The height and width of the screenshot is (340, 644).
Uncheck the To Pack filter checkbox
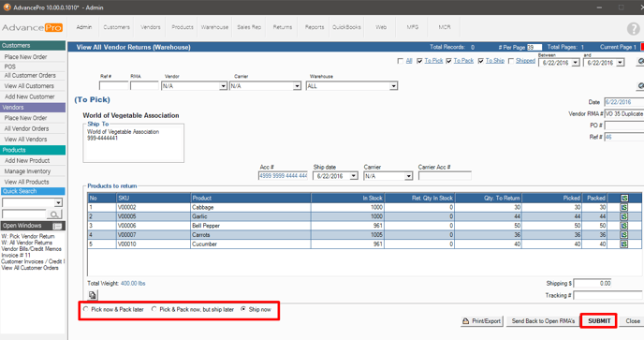[449, 61]
